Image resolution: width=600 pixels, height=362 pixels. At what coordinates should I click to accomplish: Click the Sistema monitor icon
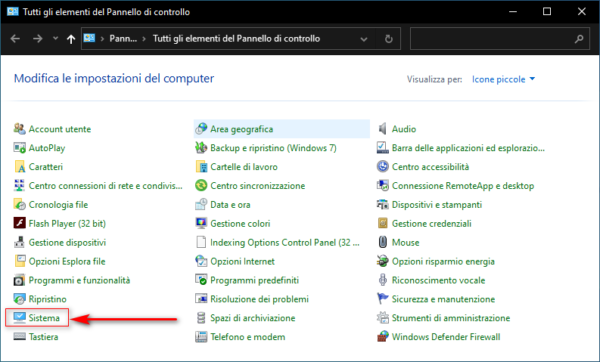tap(19, 318)
